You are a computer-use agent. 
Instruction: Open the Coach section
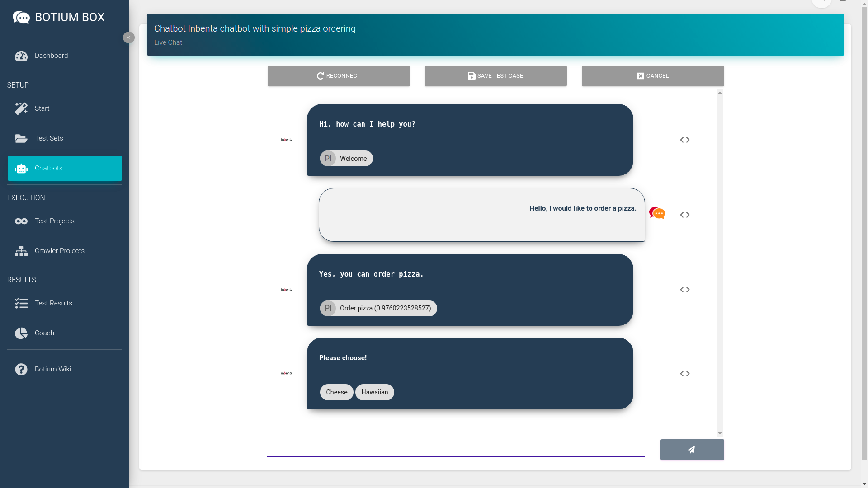click(65, 333)
